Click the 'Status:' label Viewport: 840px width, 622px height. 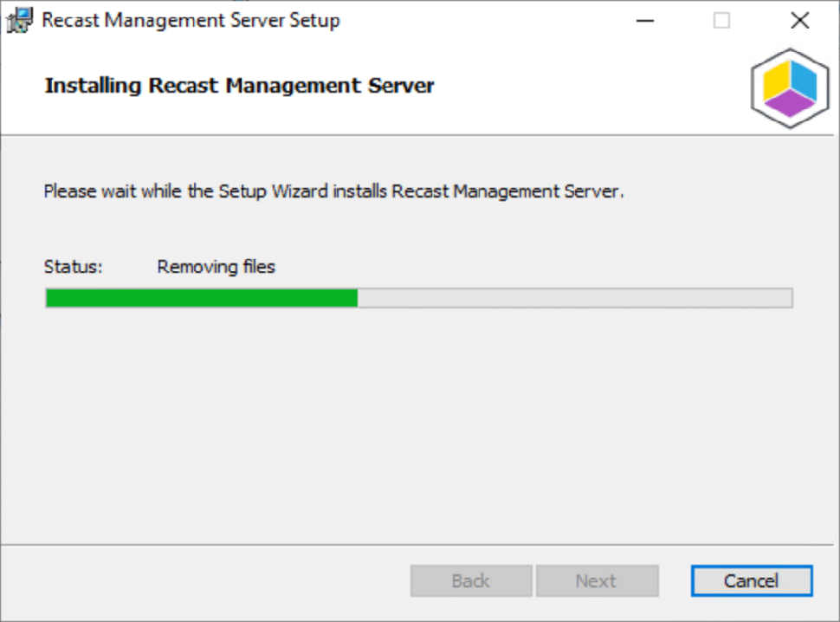[x=73, y=267]
